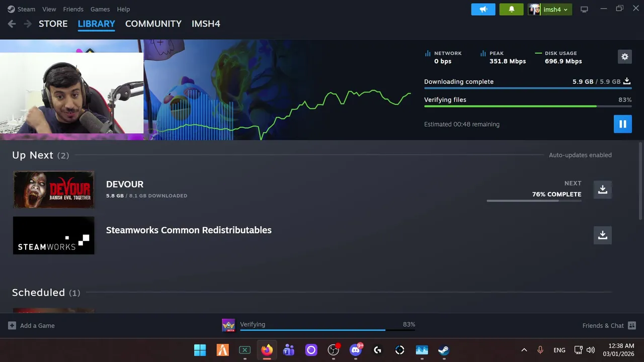
Task: Open the IMSH4 profile tab
Action: [206, 24]
